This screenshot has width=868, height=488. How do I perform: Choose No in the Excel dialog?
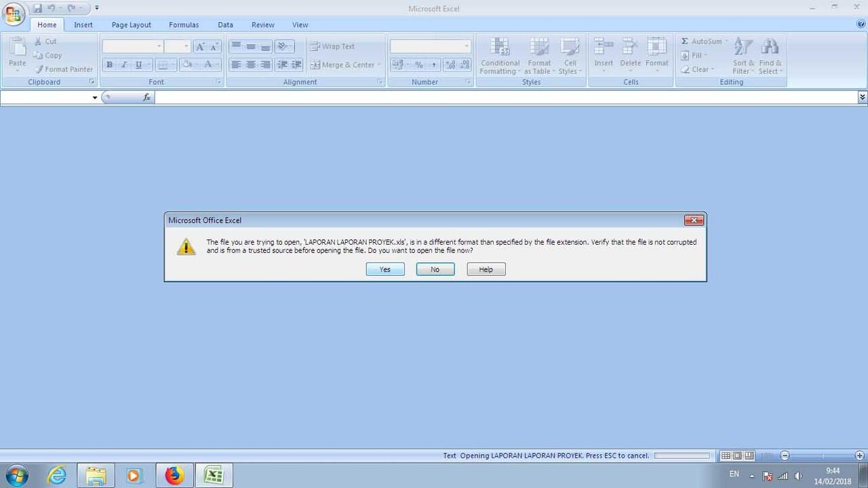coord(435,269)
